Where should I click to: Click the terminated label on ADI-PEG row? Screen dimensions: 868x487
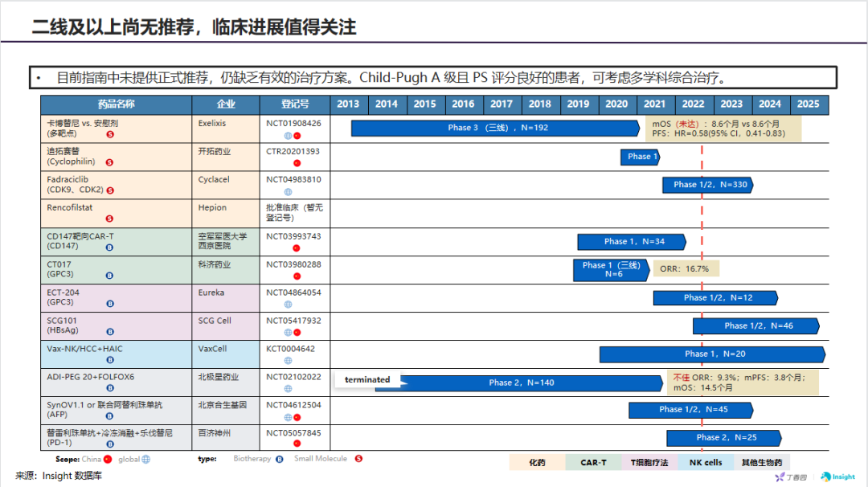367,379
